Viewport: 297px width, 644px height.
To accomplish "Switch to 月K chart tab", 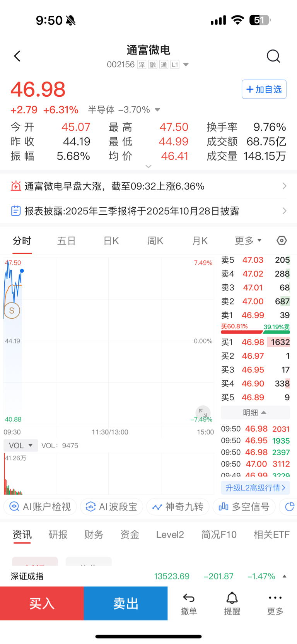I will point(200,241).
